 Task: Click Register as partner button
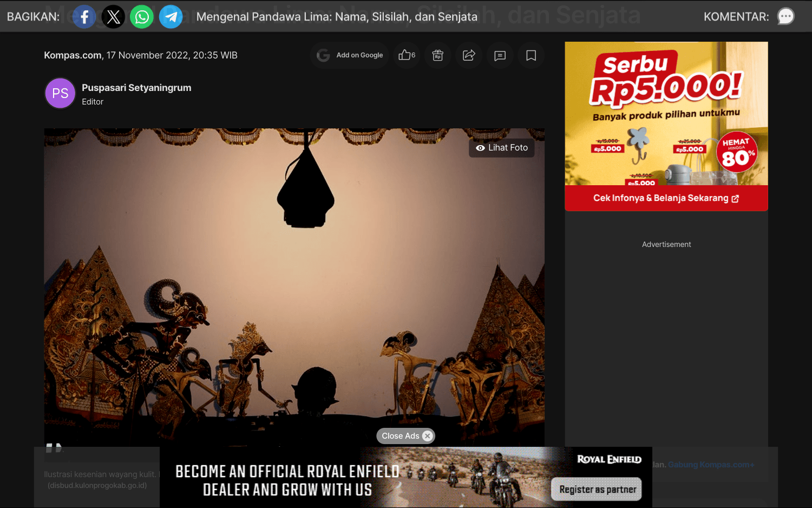click(597, 489)
